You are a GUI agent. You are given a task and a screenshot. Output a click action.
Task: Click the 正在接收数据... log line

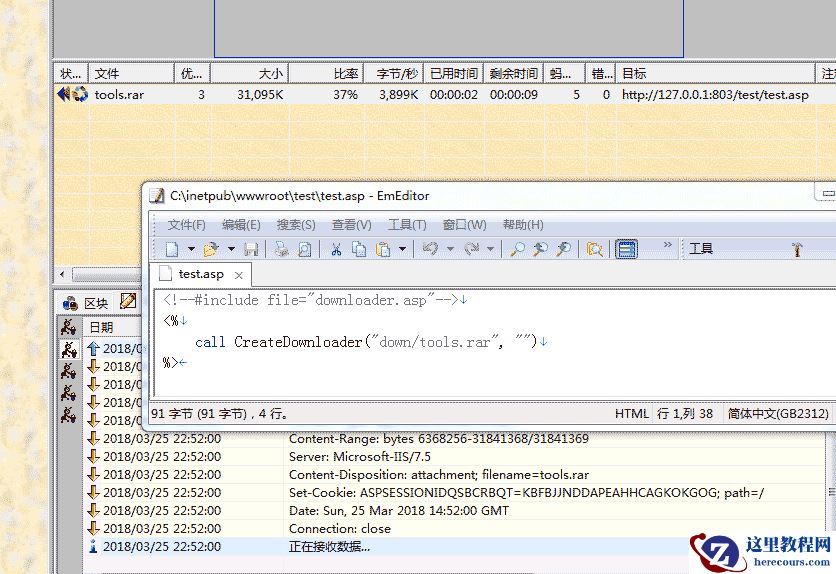(x=329, y=547)
